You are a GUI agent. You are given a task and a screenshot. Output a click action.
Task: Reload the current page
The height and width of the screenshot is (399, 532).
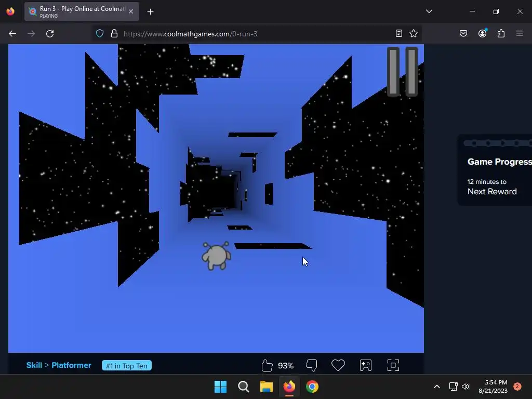tap(50, 34)
